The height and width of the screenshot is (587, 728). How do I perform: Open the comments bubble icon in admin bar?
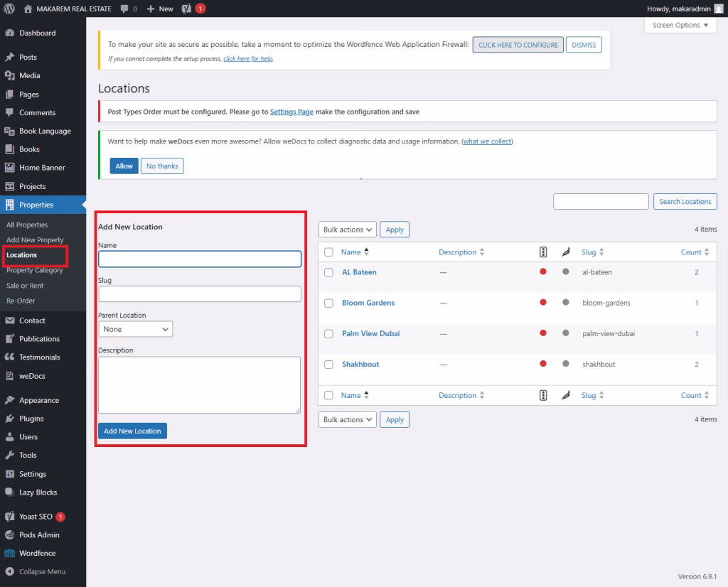[x=125, y=9]
